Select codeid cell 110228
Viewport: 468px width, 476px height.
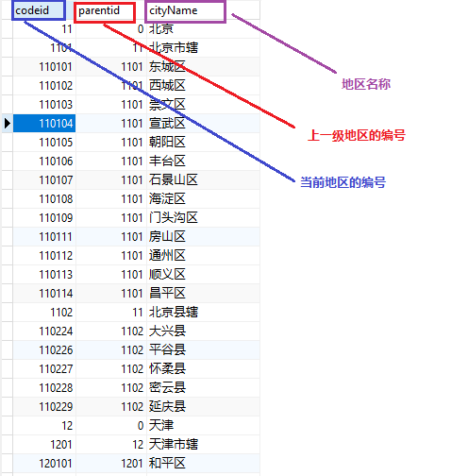tap(44, 387)
